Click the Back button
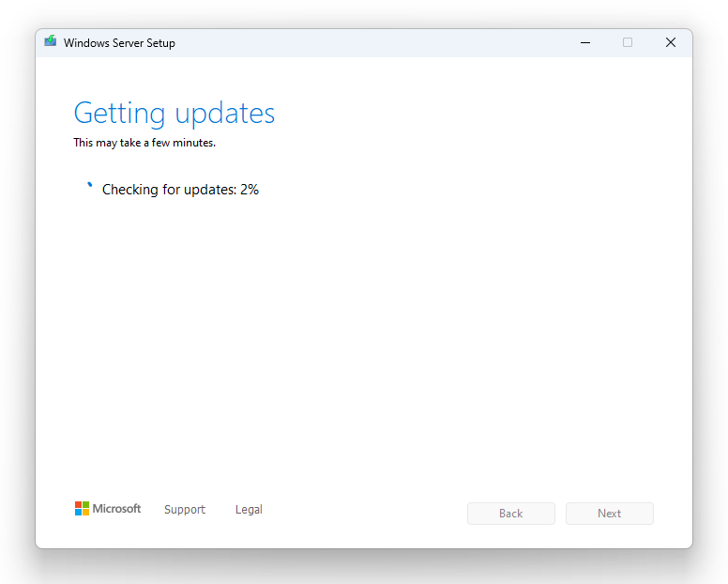Image resolution: width=728 pixels, height=584 pixels. point(510,514)
